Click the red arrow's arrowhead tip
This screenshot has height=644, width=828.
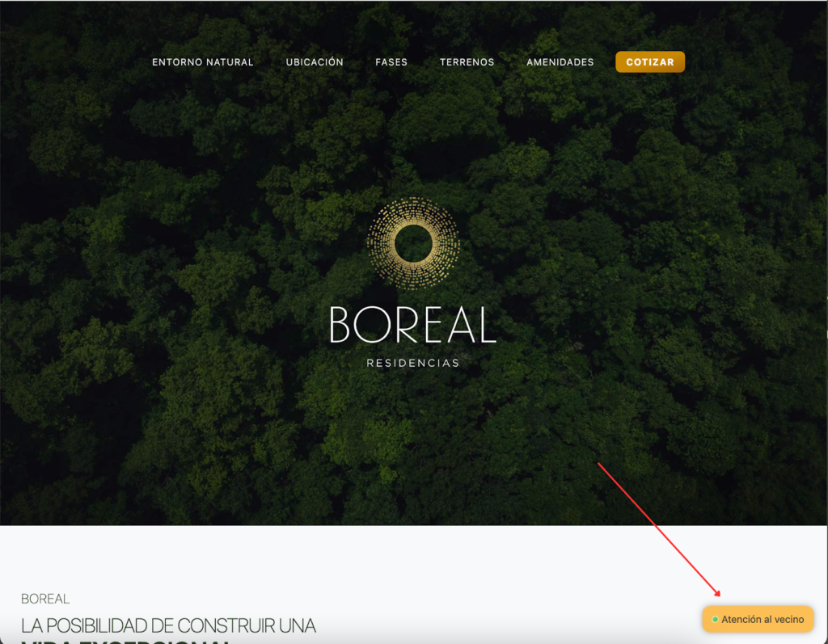(x=720, y=596)
